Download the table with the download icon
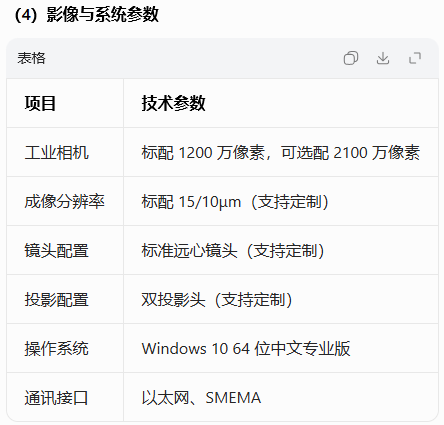This screenshot has width=444, height=425. tap(383, 58)
